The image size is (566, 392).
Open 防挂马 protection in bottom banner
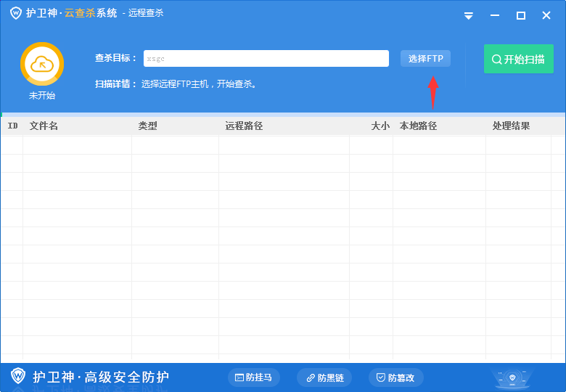pyautogui.click(x=254, y=377)
